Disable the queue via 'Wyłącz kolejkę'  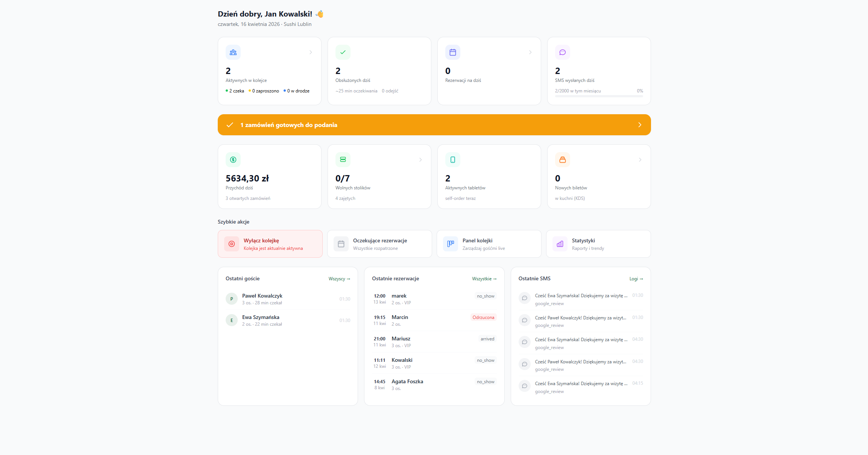pyautogui.click(x=270, y=244)
